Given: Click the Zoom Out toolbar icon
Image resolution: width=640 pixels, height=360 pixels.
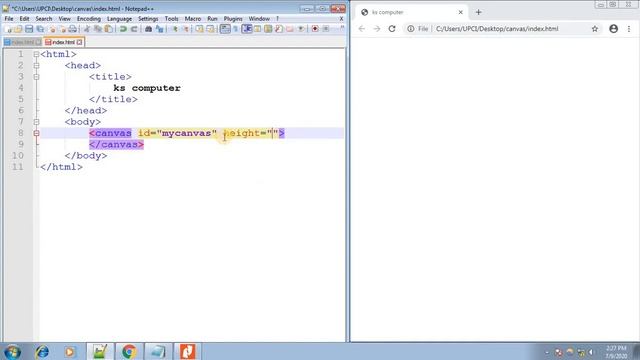Looking at the screenshot, I should click(185, 29).
